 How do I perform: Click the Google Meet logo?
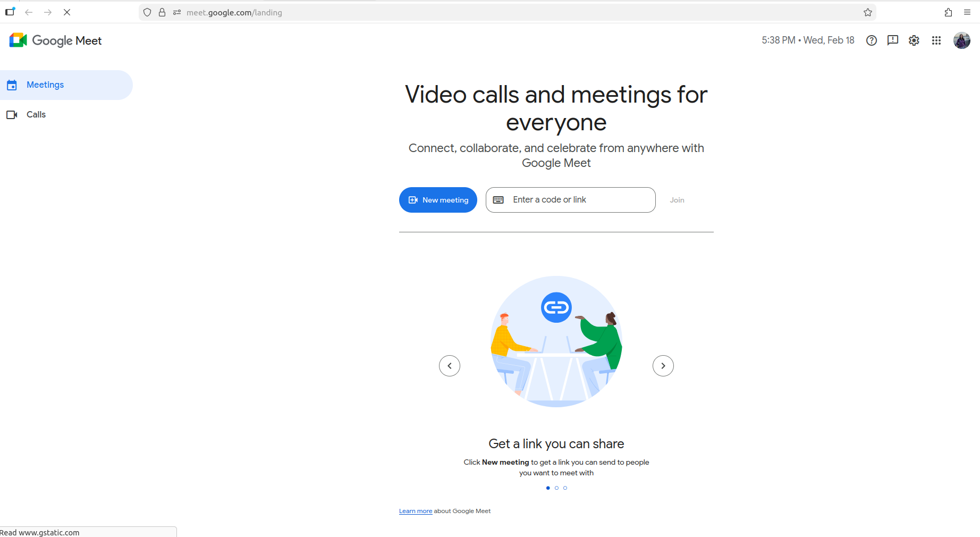click(x=55, y=40)
